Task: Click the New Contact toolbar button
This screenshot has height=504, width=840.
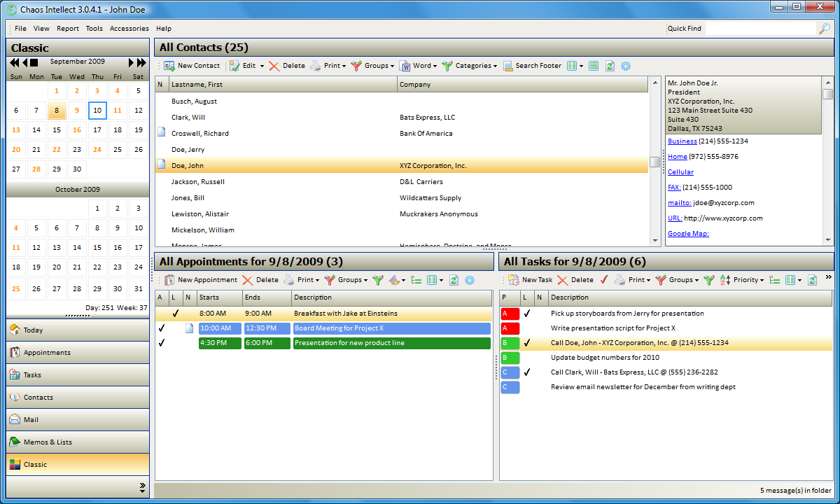Action: pos(192,66)
